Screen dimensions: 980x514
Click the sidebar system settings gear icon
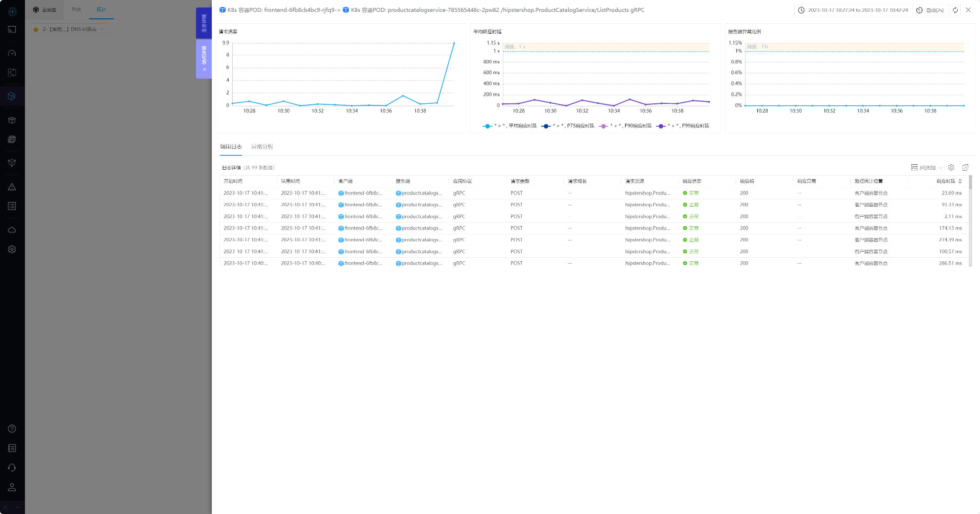coord(12,249)
